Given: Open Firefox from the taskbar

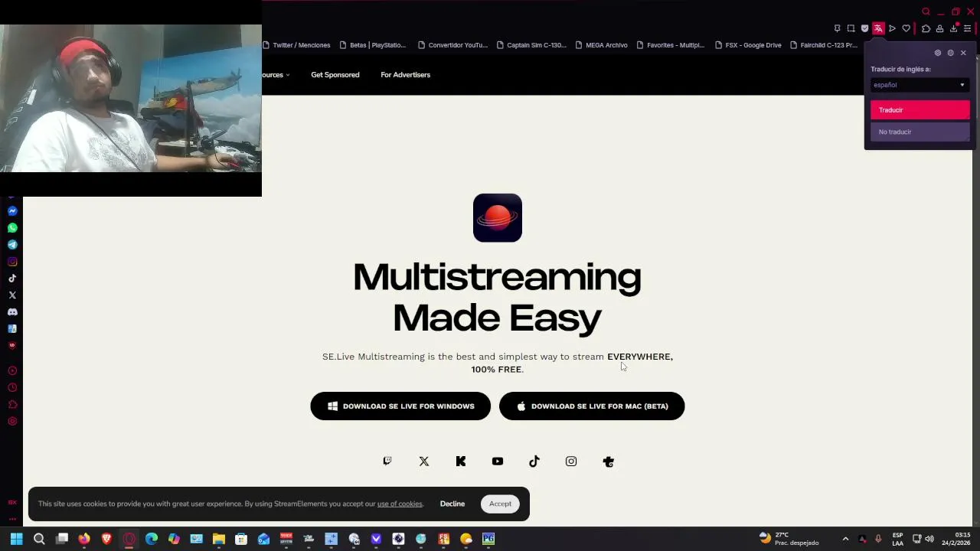Looking at the screenshot, I should (84, 539).
